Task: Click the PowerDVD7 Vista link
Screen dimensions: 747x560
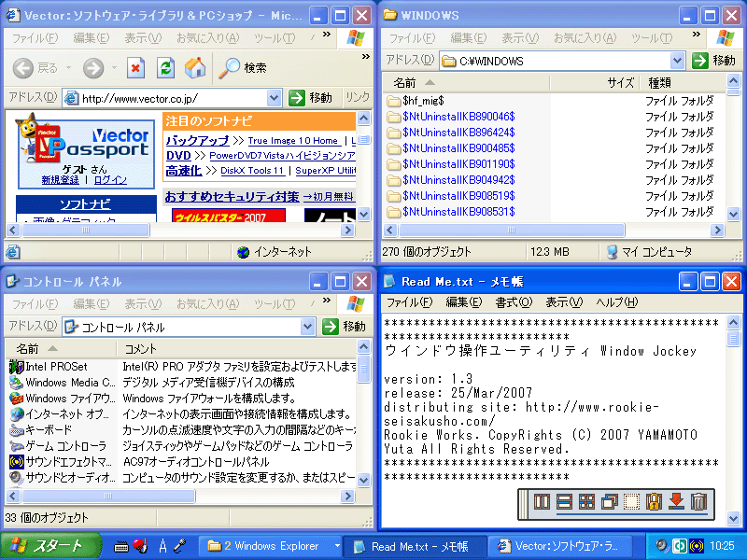Action: [x=282, y=156]
